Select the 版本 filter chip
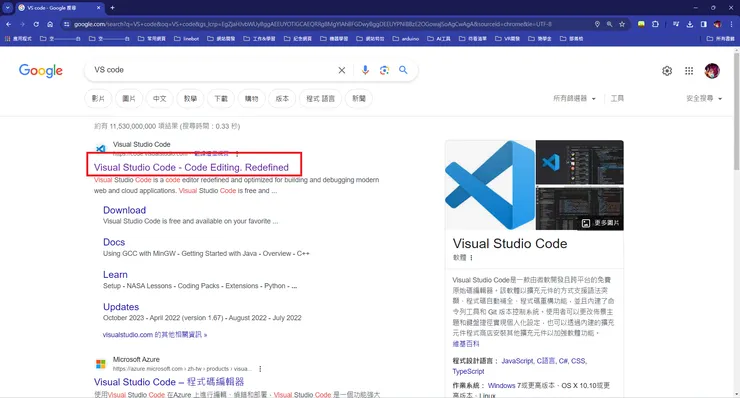This screenshot has height=398, width=740. click(282, 99)
